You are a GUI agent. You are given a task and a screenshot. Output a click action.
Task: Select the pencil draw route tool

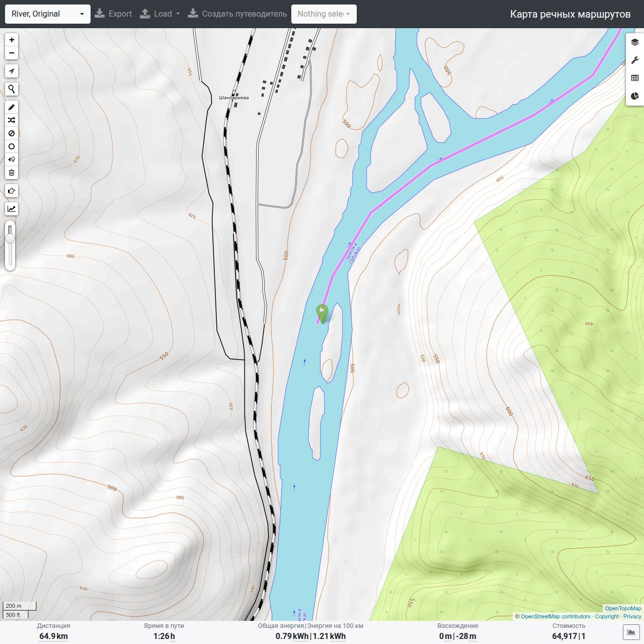12,107
